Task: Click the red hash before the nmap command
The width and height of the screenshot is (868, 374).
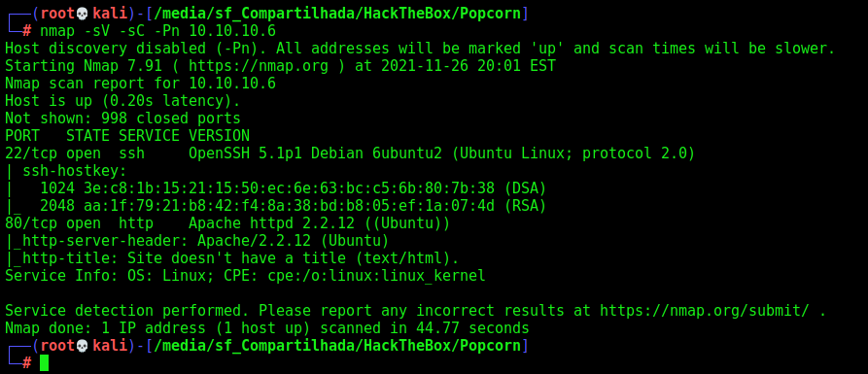Action: 27,31
